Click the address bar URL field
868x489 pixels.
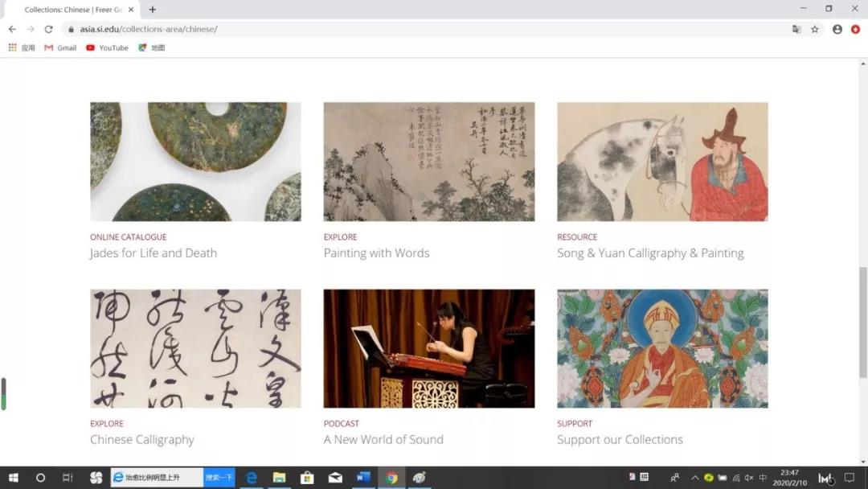[x=402, y=29]
